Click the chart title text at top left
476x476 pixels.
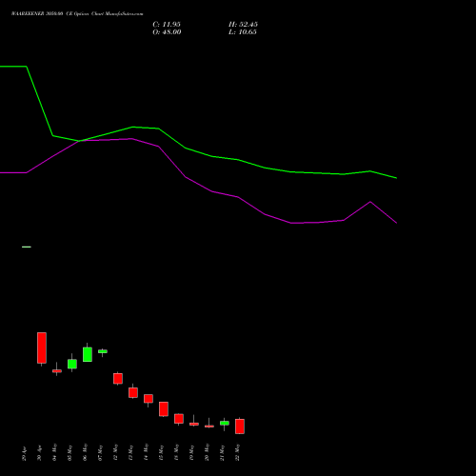(x=77, y=14)
